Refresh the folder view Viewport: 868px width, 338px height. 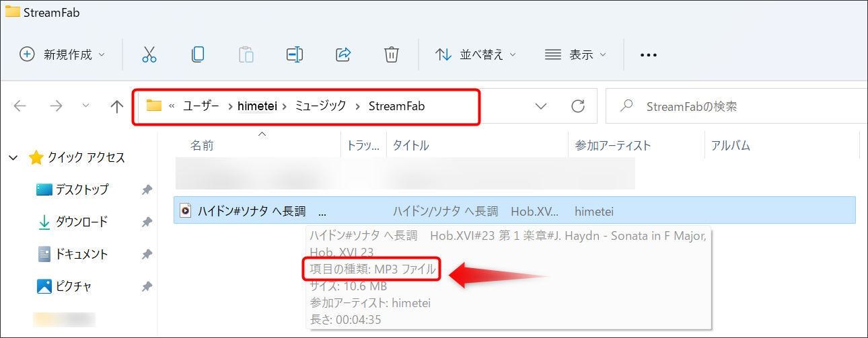pyautogui.click(x=577, y=106)
